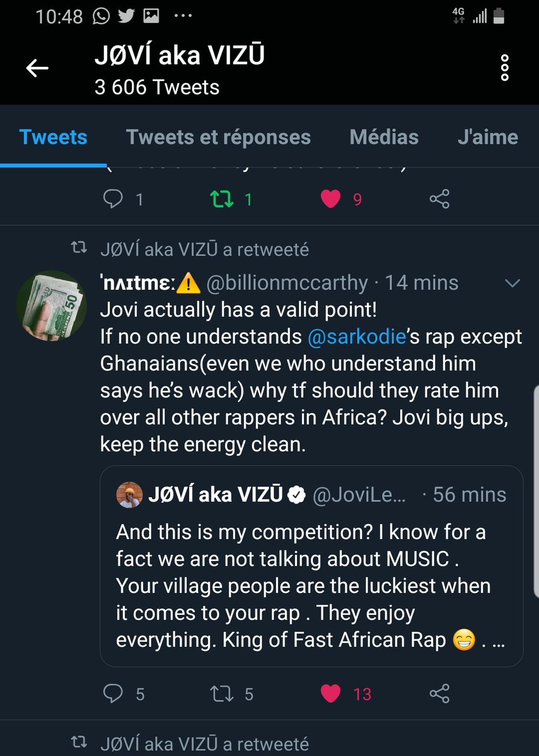Reply to the billionmccarthy tweet
This screenshot has height=756, width=539.
[x=114, y=694]
